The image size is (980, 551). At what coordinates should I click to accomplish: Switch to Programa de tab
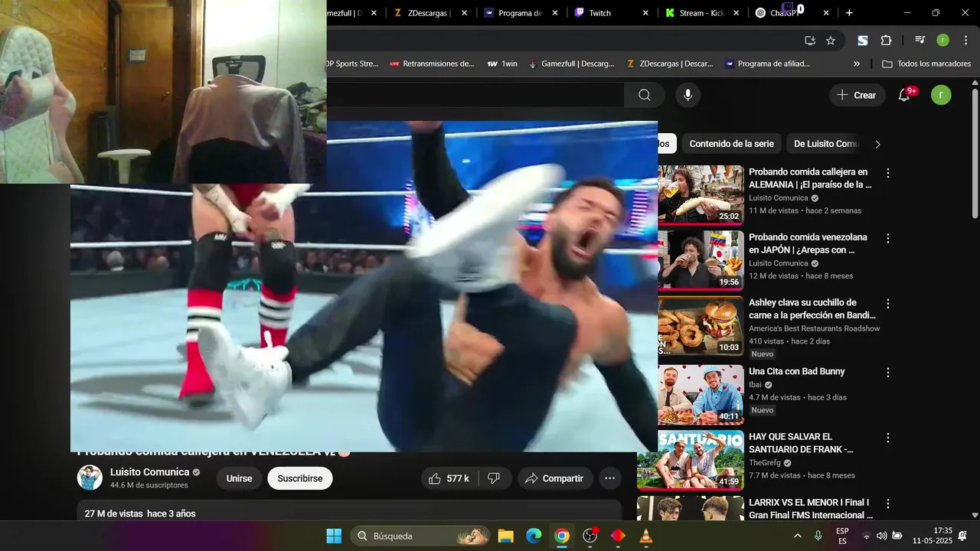(x=519, y=13)
